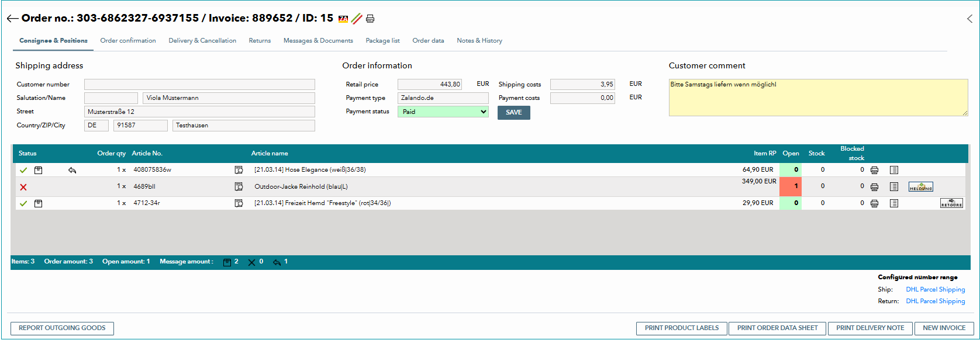The width and height of the screenshot is (980, 340).
Task: Click ZIP field 91587
Action: click(140, 126)
